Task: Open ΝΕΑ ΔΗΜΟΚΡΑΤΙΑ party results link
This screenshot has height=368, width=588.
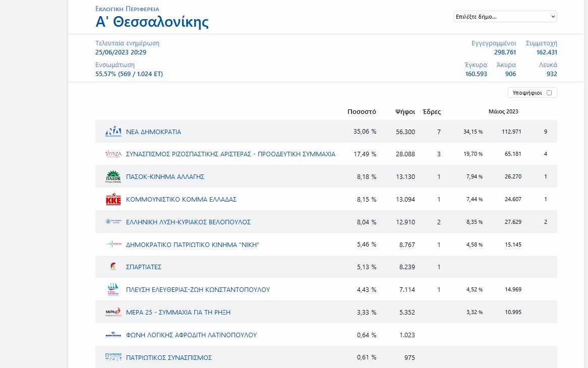Action: coord(153,132)
